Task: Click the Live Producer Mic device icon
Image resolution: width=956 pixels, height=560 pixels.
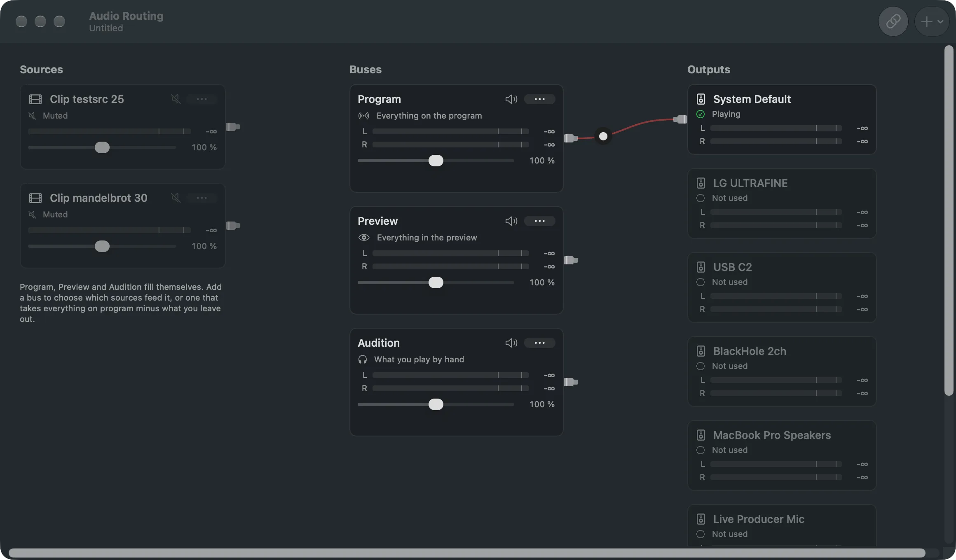Action: coord(701,519)
